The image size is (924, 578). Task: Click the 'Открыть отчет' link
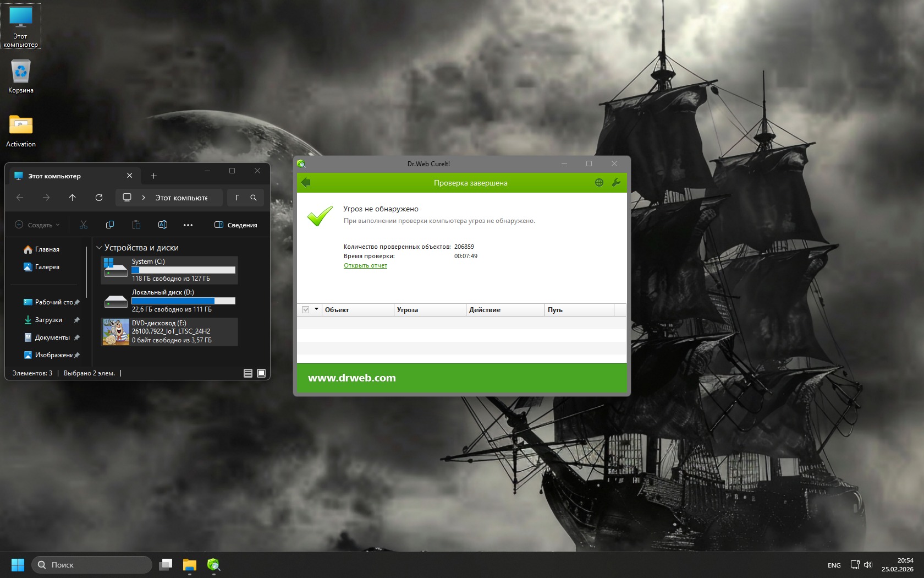pyautogui.click(x=365, y=265)
